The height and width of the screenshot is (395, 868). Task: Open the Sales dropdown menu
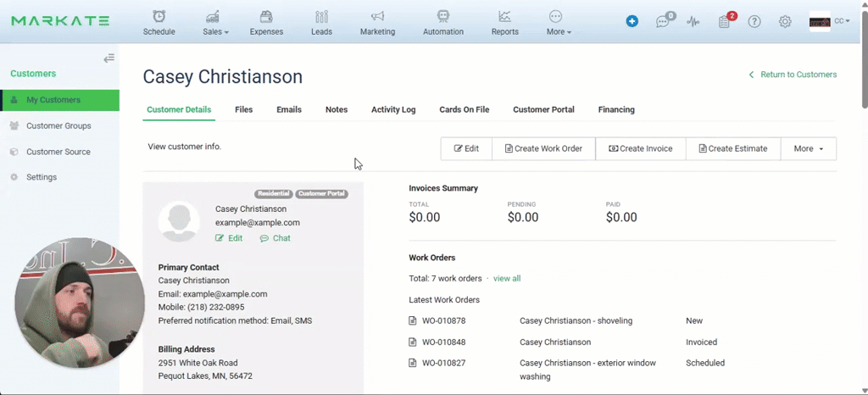coord(215,32)
